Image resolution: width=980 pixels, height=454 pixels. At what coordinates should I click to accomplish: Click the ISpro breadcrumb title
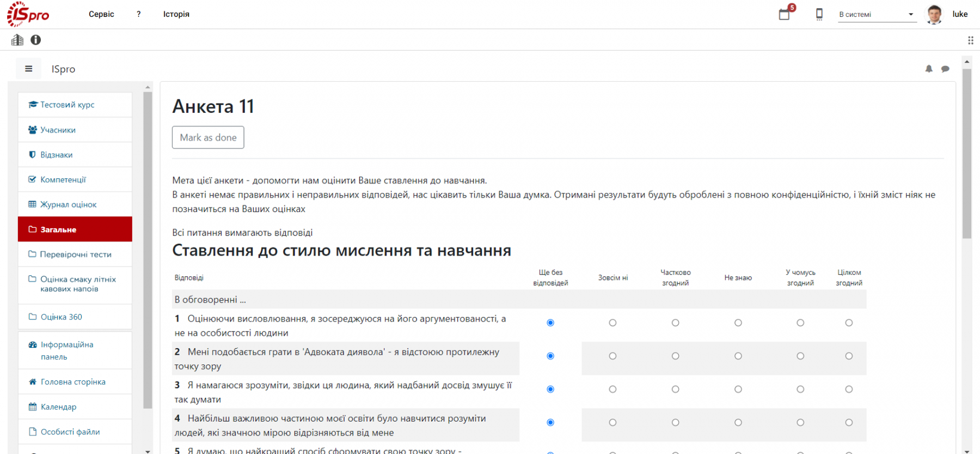pos(63,69)
